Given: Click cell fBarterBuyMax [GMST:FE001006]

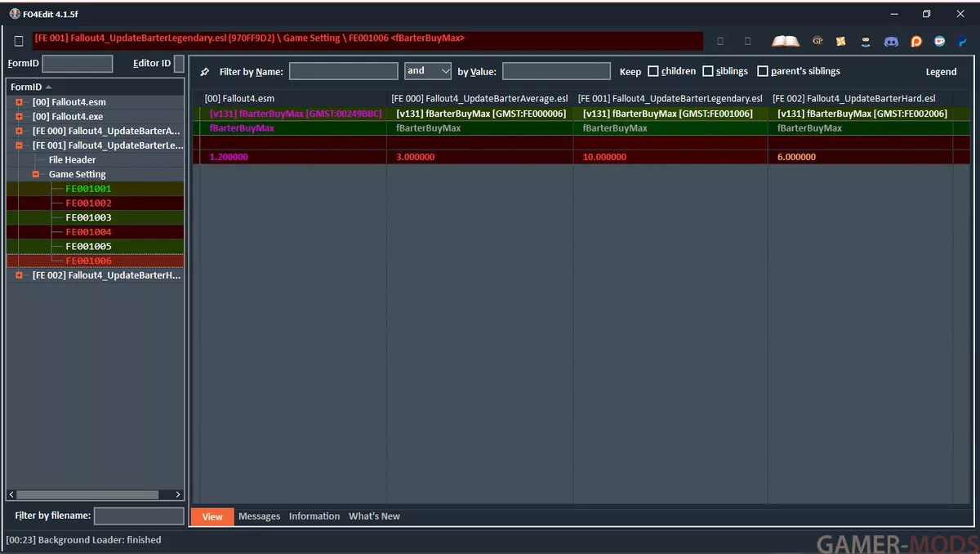Looking at the screenshot, I should 670,114.
